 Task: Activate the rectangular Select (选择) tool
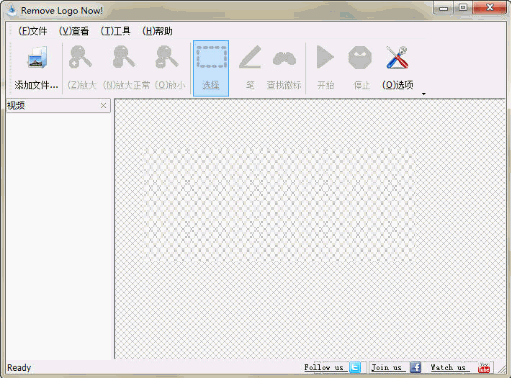click(211, 68)
